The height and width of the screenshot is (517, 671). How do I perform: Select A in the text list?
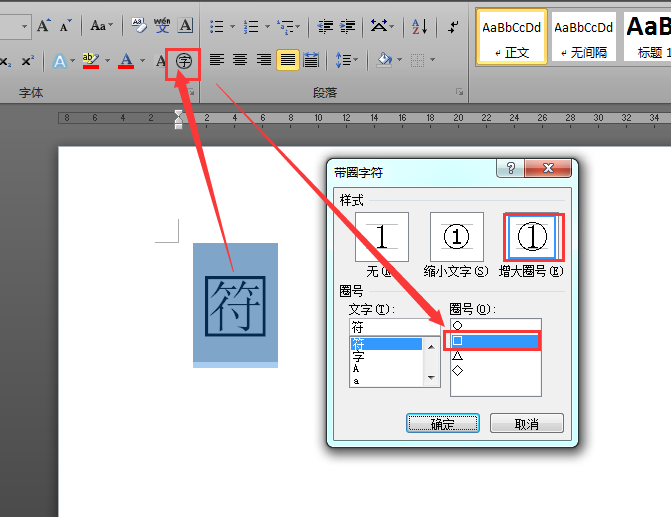pos(386,368)
